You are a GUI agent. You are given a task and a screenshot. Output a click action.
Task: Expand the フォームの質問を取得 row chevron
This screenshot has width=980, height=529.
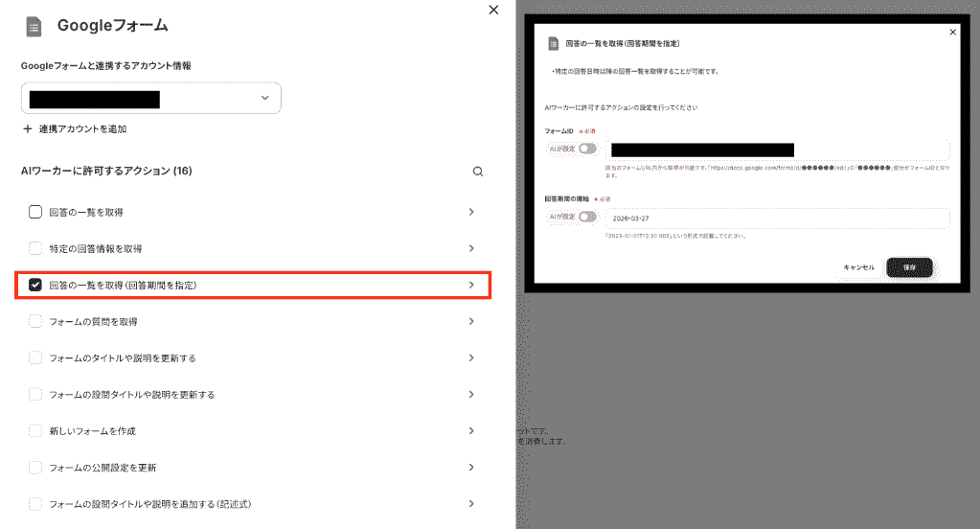pyautogui.click(x=471, y=321)
